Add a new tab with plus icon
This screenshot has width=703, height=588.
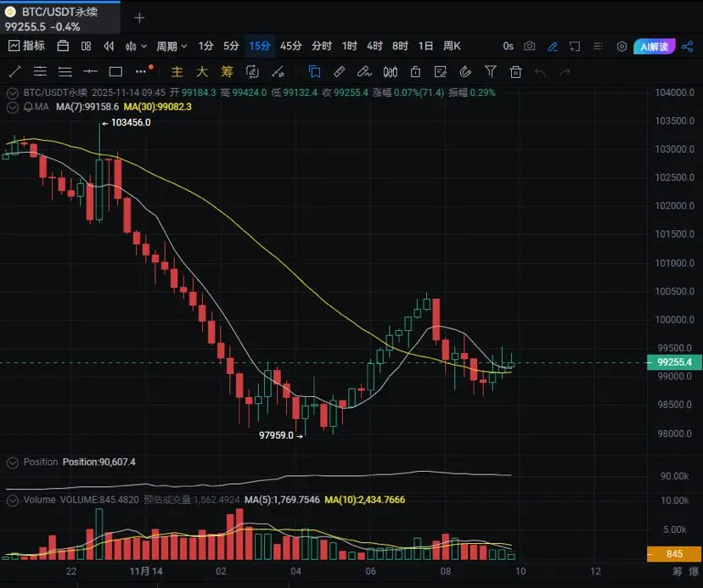139,18
